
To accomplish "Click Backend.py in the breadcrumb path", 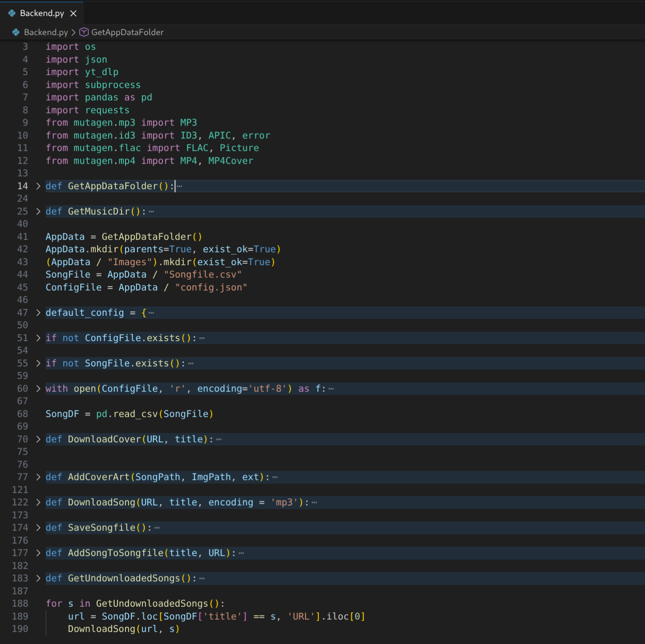I will [46, 32].
